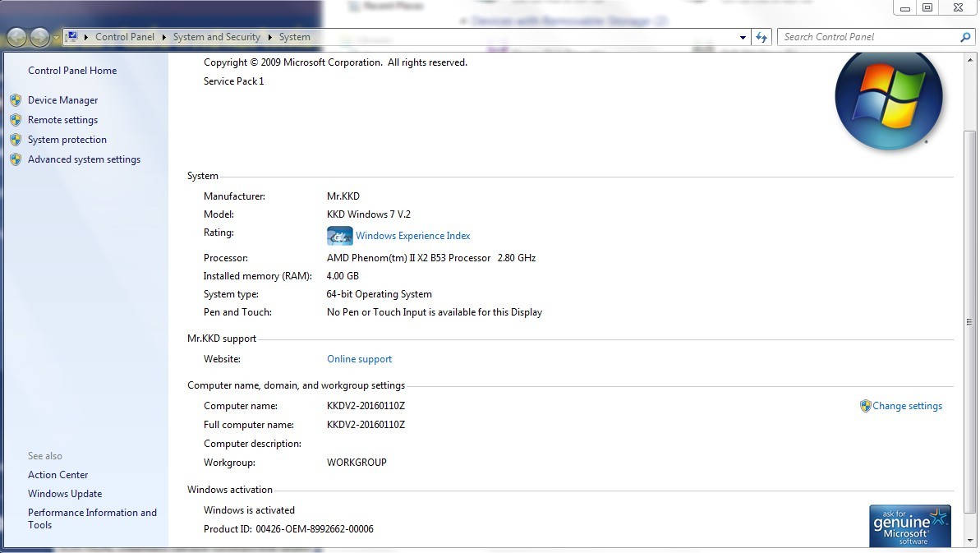Click the Full computer name value KKDV2-20160110Z
This screenshot has width=980, height=553.
tap(366, 424)
